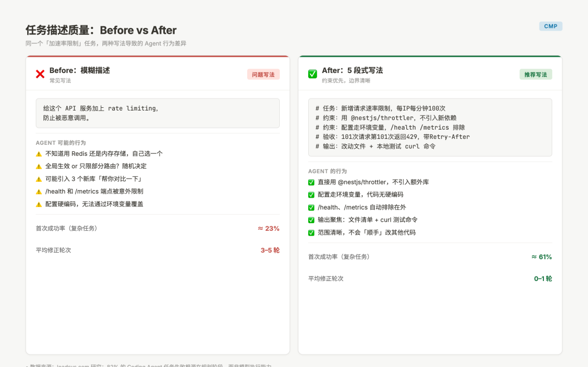Click 首次成功率 label in the Before card
This screenshot has width=588, height=367.
tap(68, 228)
